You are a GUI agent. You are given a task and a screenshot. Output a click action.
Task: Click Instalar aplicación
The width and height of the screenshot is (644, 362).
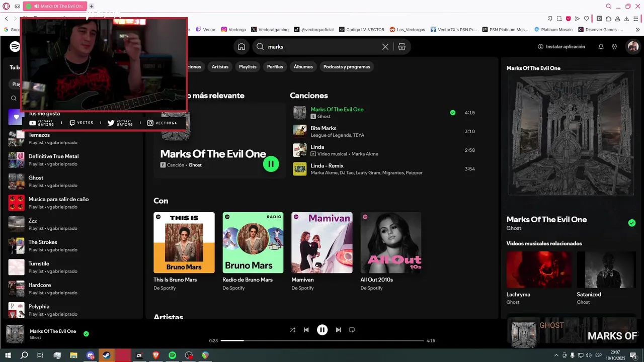tap(561, 47)
